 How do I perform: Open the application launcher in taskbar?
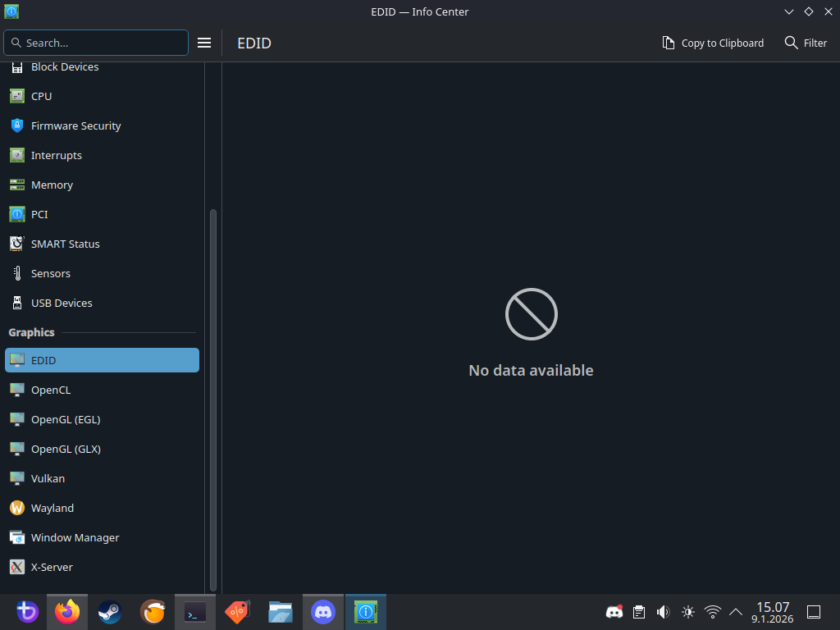[x=27, y=612]
